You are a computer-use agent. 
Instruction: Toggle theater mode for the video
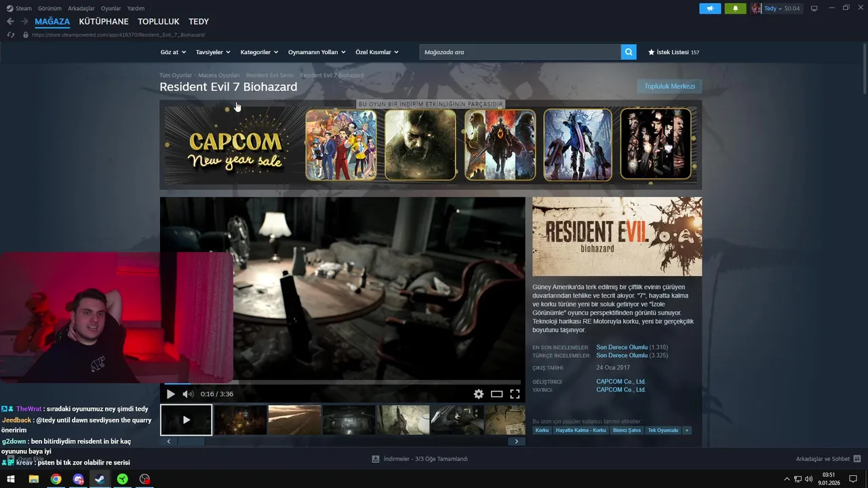(497, 394)
